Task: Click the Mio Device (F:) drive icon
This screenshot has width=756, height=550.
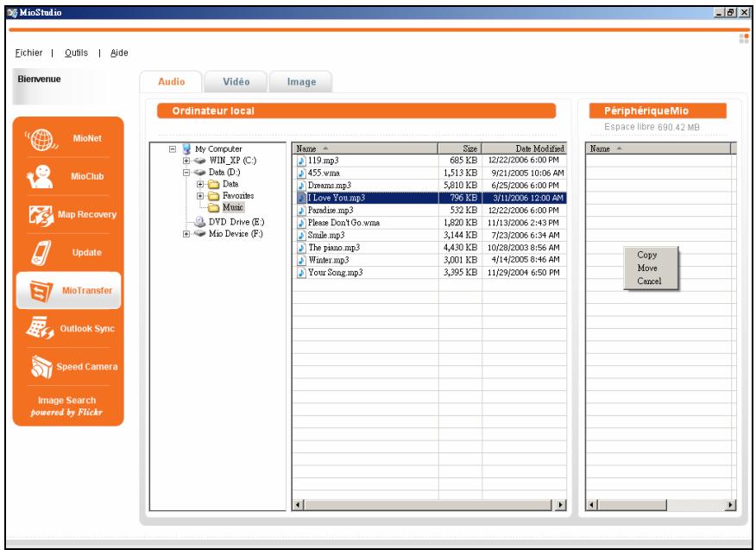Action: click(199, 233)
